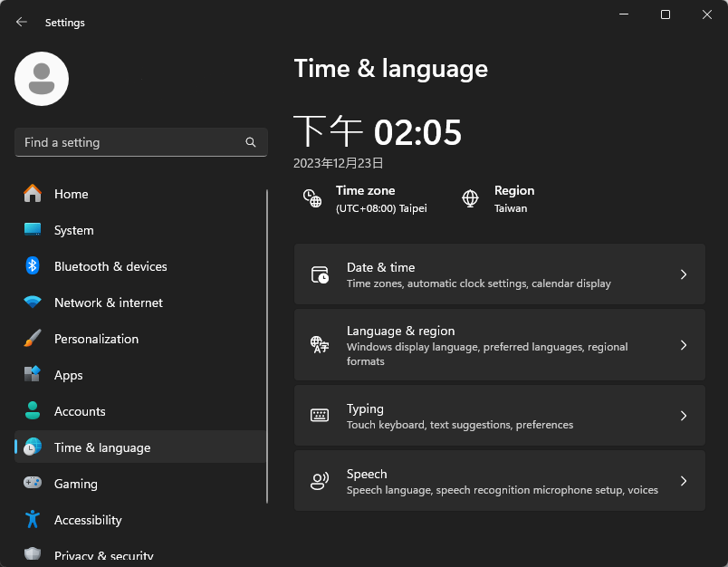Expand Date & time via its chevron
Viewport: 728px width, 567px height.
pyautogui.click(x=684, y=274)
